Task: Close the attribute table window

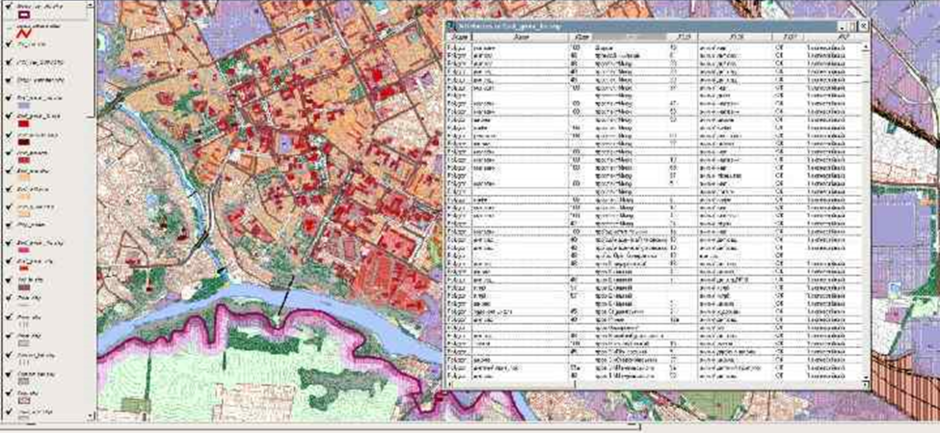Action: 863,26
